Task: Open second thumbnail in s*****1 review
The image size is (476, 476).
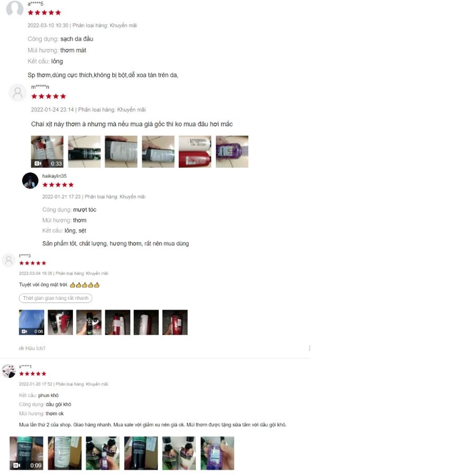Action: click(65, 453)
